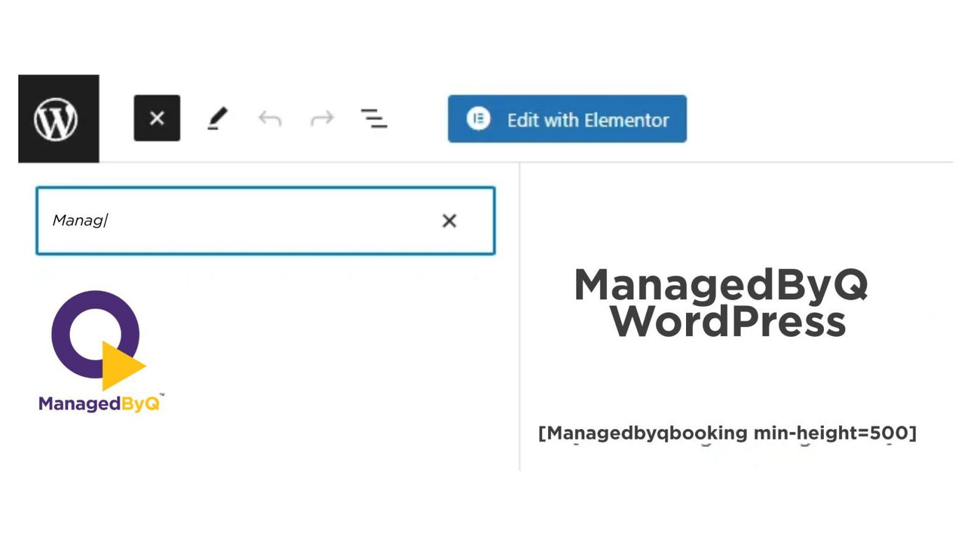Click the 'ManagedByQ WordPress' page title
980x551 pixels.
tap(721, 302)
